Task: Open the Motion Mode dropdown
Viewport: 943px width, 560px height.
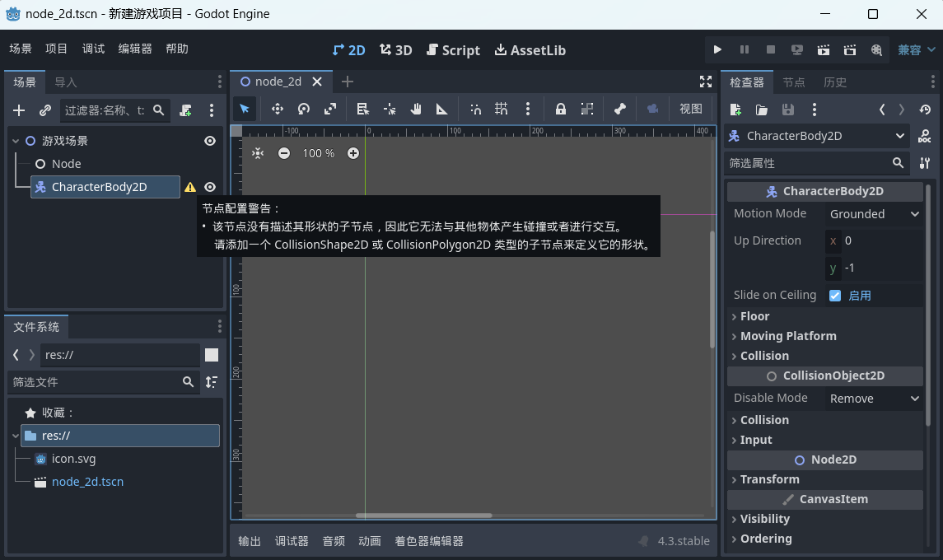Action: [874, 214]
